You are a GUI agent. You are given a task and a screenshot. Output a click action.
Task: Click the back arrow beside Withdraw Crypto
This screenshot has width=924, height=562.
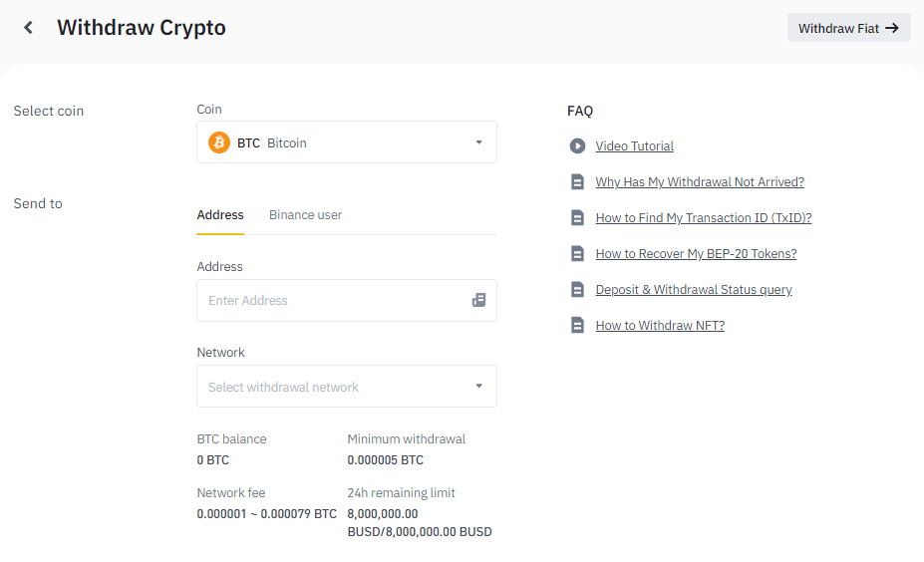click(28, 28)
